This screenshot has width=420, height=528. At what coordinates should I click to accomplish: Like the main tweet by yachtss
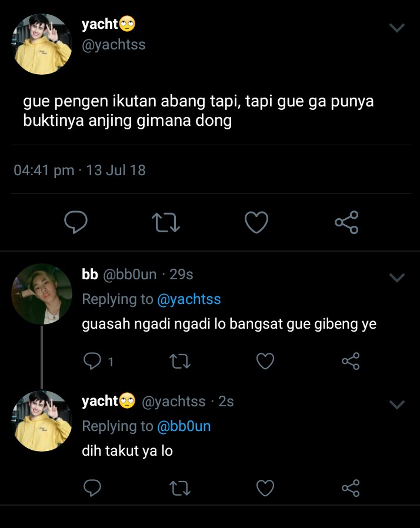click(256, 222)
